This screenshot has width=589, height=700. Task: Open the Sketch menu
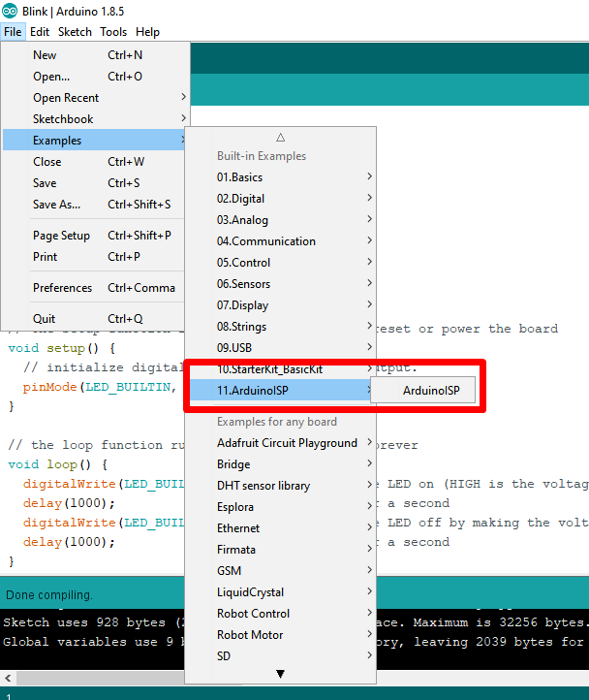75,32
